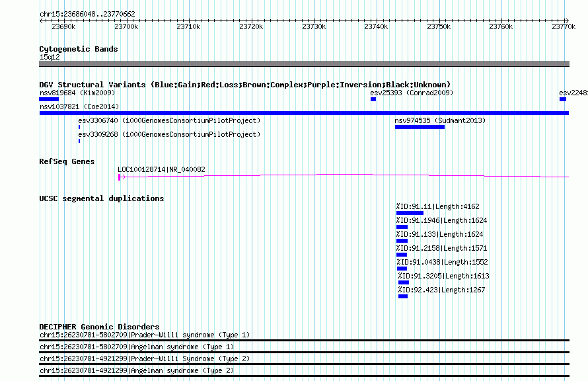
Task: Select the nsv819684 (Kim2009) label
Action: (77, 93)
